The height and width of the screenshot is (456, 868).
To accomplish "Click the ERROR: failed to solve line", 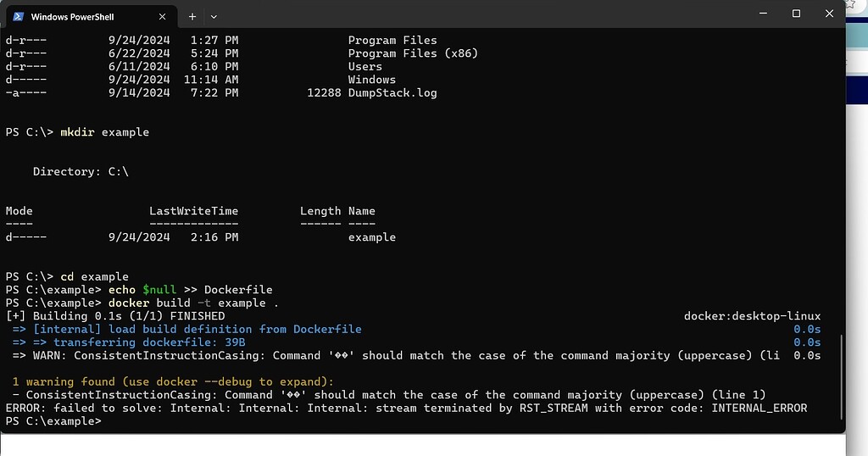I will point(406,408).
